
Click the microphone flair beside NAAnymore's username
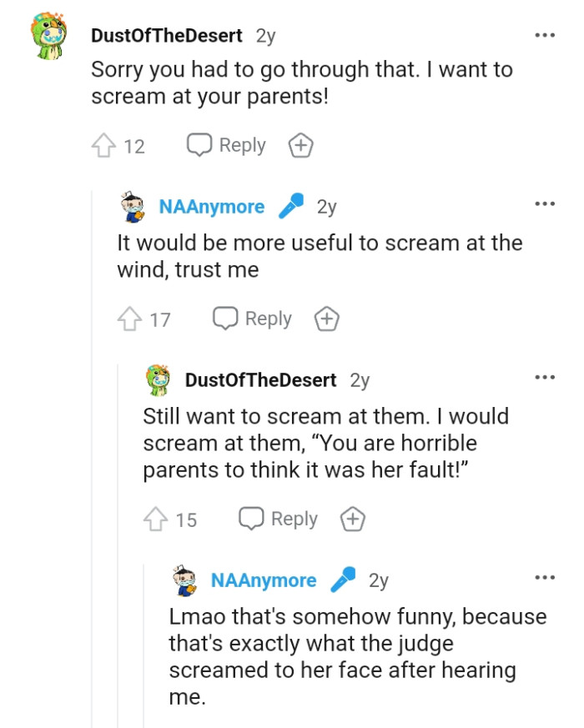[290, 206]
